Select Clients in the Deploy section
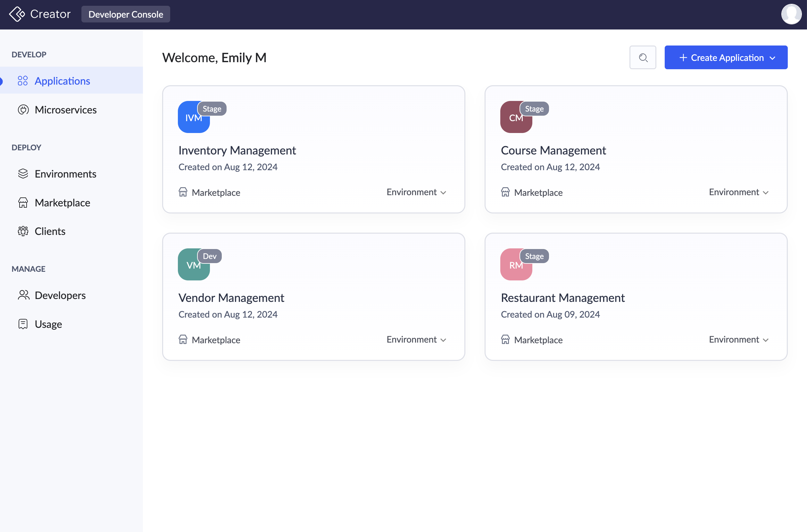This screenshot has width=807, height=532. 50,231
